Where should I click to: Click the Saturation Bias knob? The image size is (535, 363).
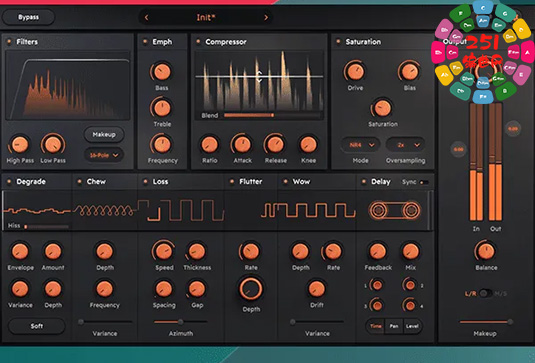click(409, 72)
